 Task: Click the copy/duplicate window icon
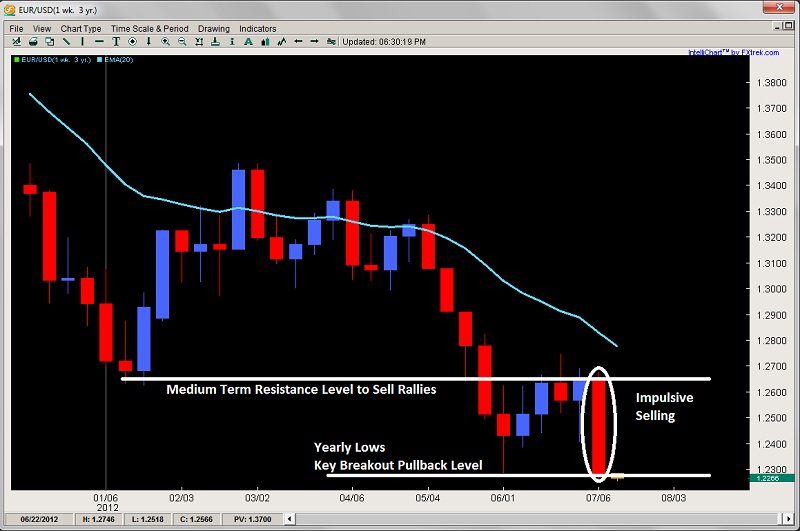tap(49, 41)
